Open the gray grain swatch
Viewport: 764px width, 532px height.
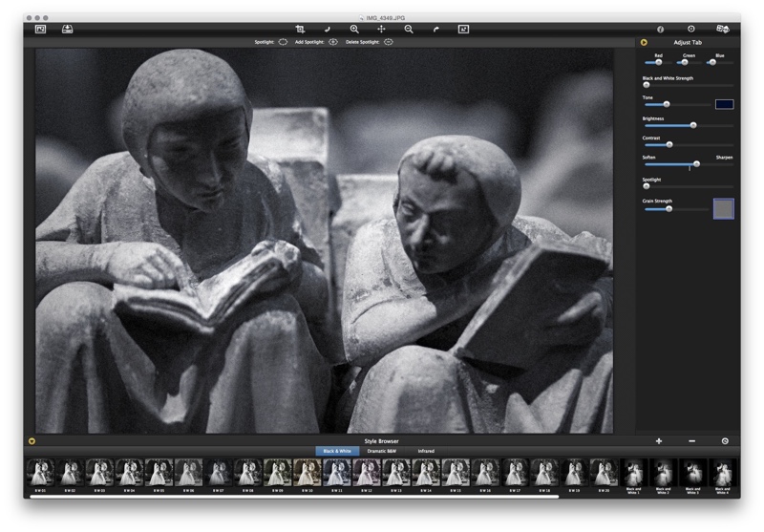click(x=724, y=209)
